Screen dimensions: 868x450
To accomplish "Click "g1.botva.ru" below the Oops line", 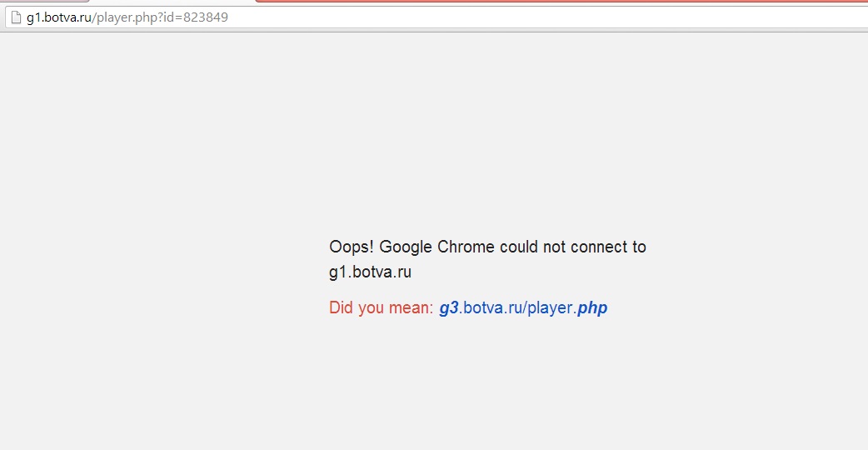I will click(x=370, y=272).
